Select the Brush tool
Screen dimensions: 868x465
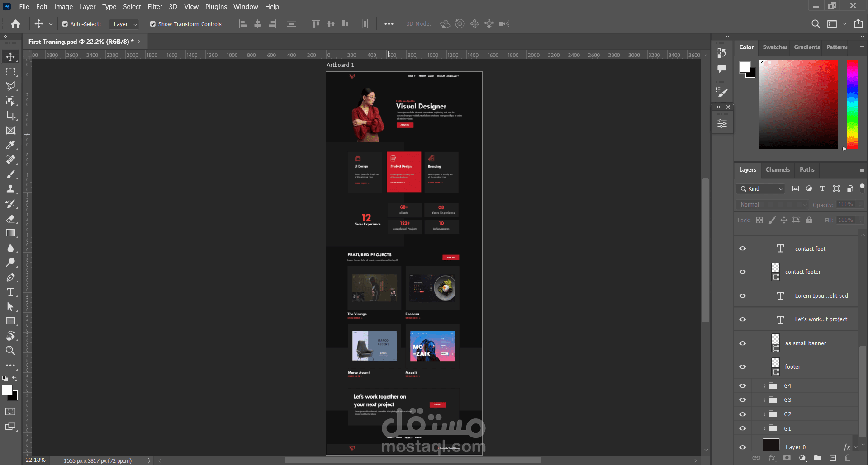tap(10, 174)
